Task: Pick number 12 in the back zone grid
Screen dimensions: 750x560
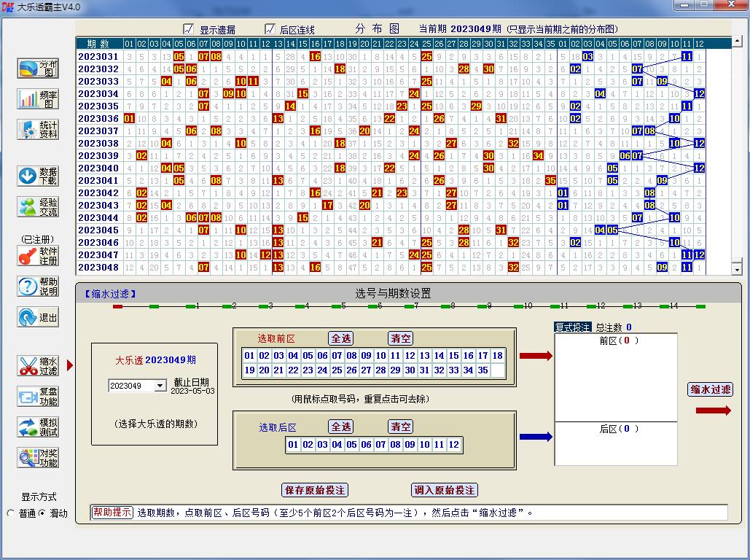Action: pyautogui.click(x=453, y=445)
